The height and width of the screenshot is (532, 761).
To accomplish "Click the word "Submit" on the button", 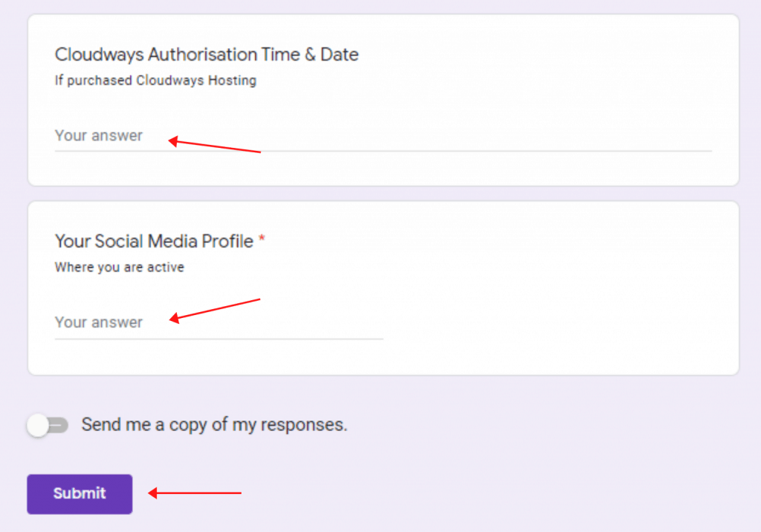I will point(80,493).
